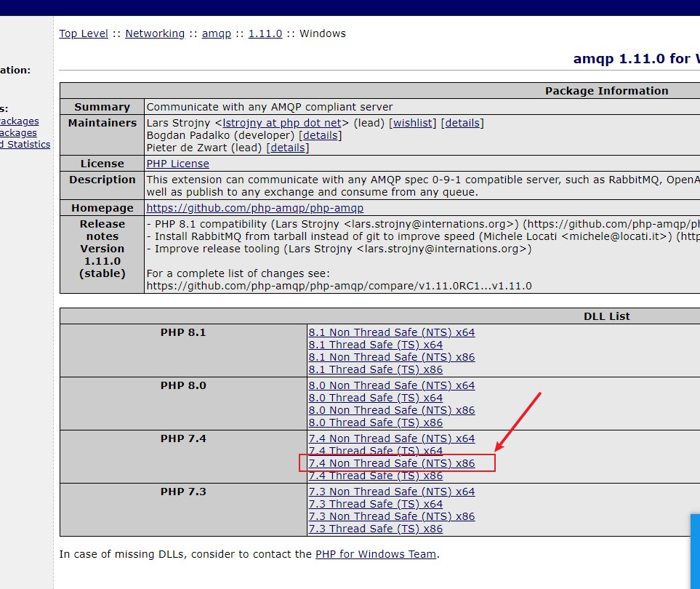700x589 pixels.
Task: Download 8.1 Thread Safe x86 DLL
Action: [376, 369]
